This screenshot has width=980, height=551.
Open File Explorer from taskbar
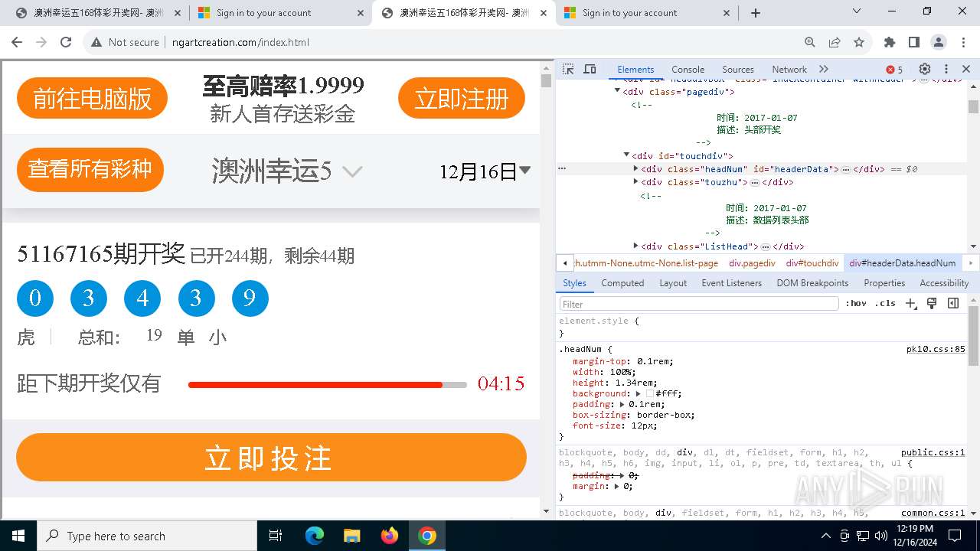352,536
